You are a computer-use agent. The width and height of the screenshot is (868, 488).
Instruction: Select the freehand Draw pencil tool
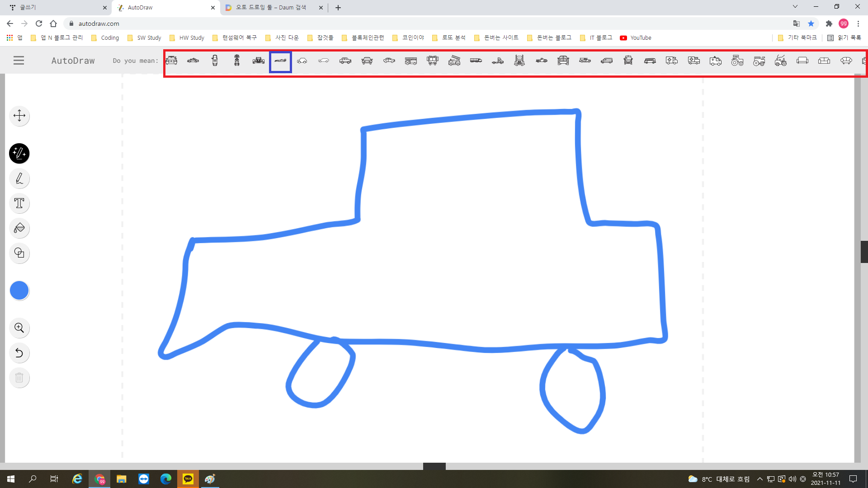(x=19, y=179)
